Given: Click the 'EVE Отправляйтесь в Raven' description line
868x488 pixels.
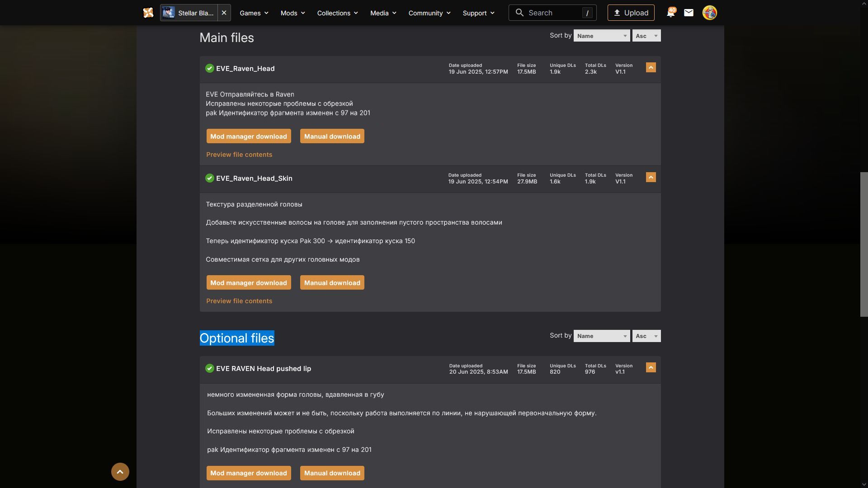Looking at the screenshot, I should pyautogui.click(x=250, y=94).
